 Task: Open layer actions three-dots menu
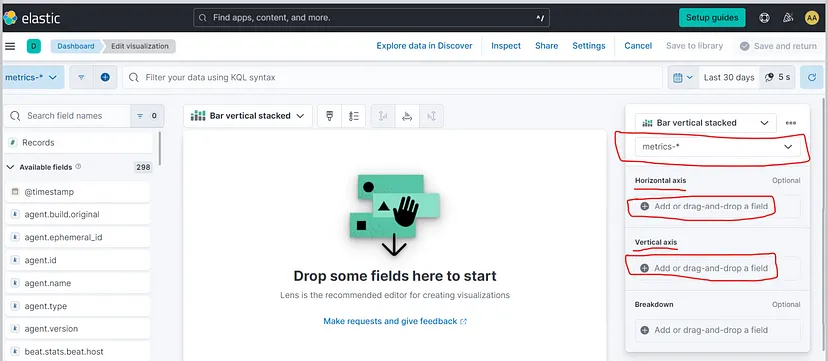[791, 123]
